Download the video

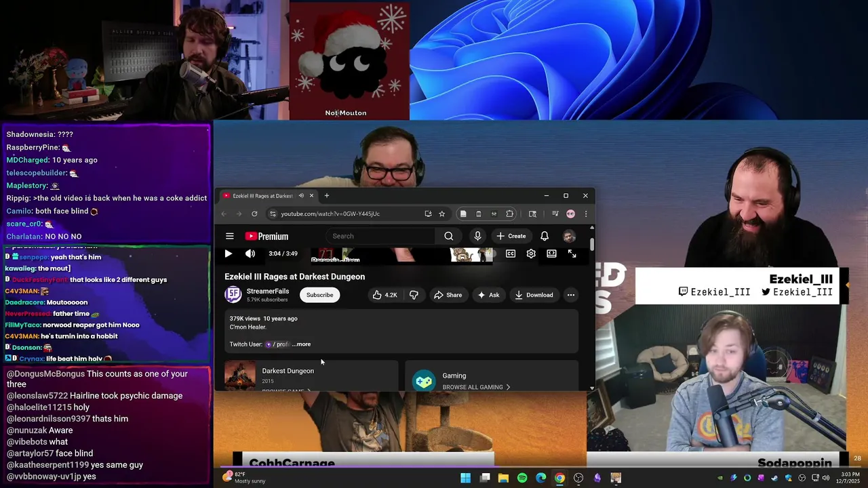pyautogui.click(x=534, y=295)
